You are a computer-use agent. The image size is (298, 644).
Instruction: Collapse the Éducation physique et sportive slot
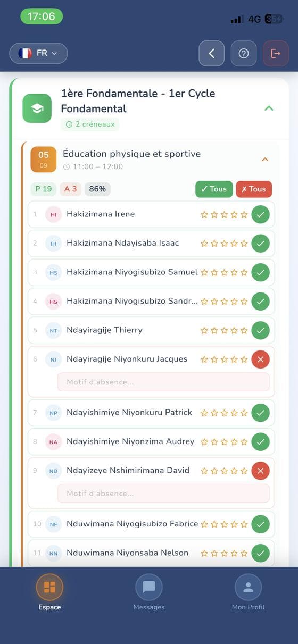click(x=265, y=160)
